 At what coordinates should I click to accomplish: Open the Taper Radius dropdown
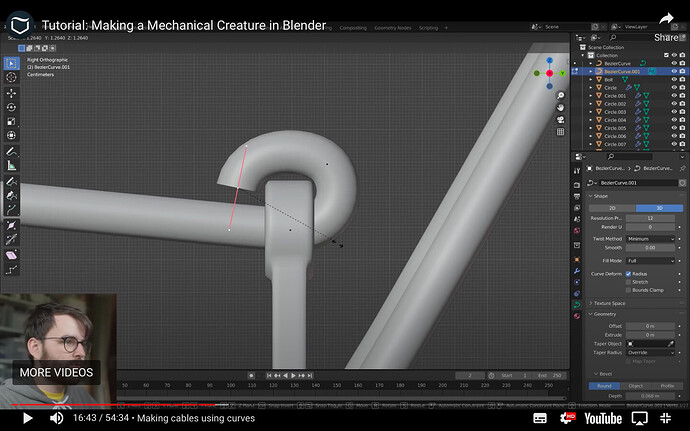click(650, 352)
